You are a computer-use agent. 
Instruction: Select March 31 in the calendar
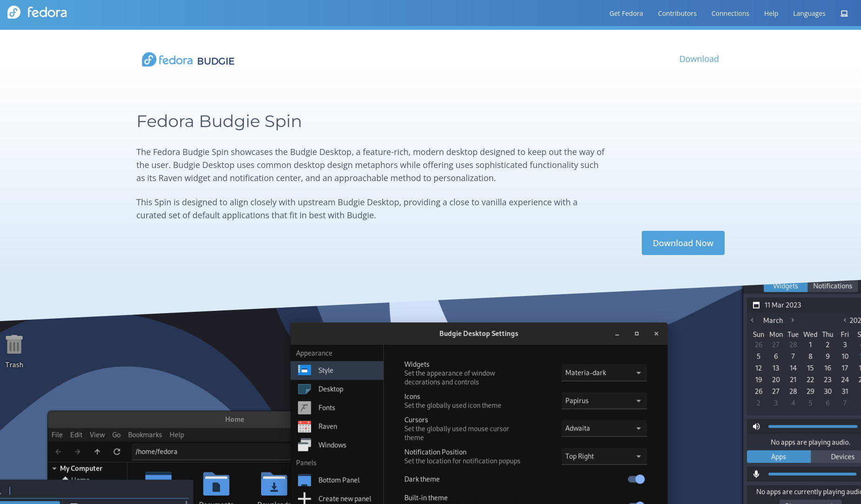(x=845, y=391)
